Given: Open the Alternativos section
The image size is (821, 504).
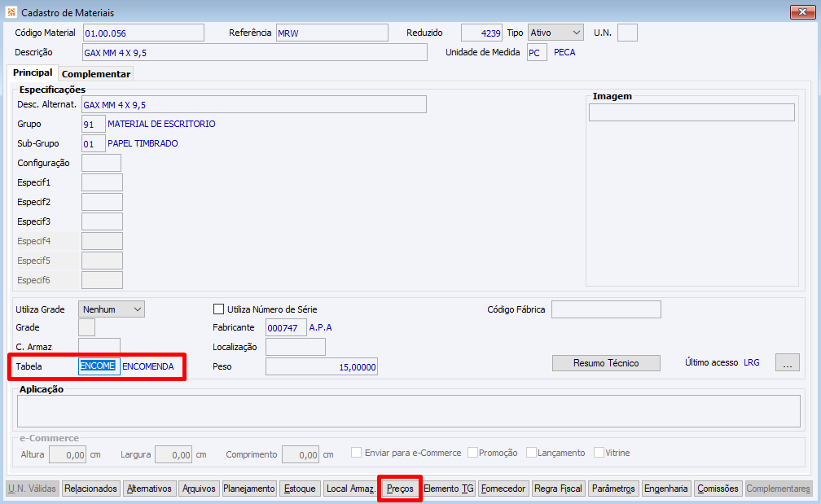Looking at the screenshot, I should 149,489.
